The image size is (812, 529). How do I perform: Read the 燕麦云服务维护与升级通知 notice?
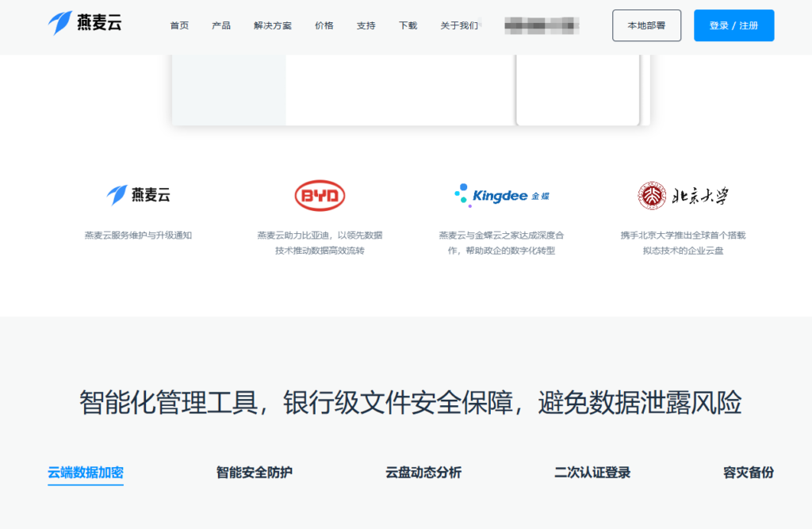(x=138, y=236)
